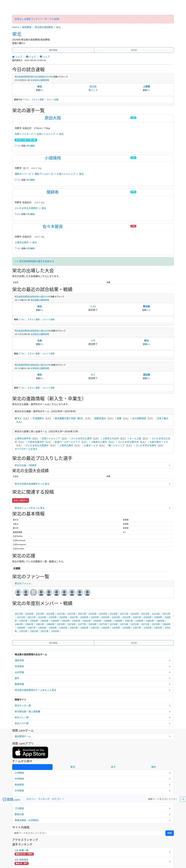This screenshot has width=186, height=868.
Task: Click the magnifier search icon in navbar
Action: tap(183, 799)
